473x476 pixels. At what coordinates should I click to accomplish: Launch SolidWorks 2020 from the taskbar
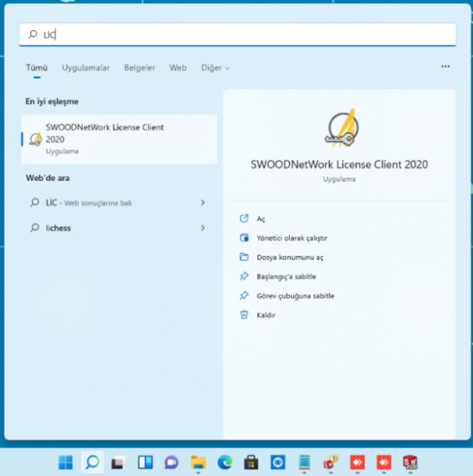tap(410, 462)
